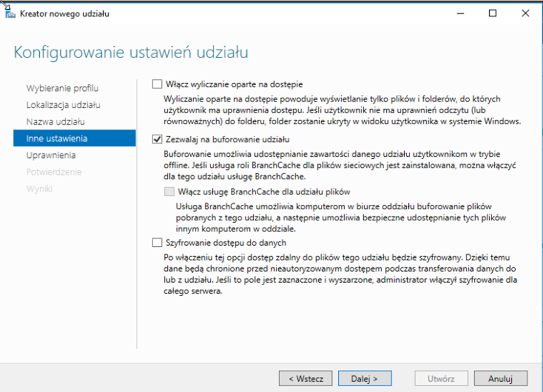
Task: Click the disabled 'Wyniki' step
Action: point(40,189)
